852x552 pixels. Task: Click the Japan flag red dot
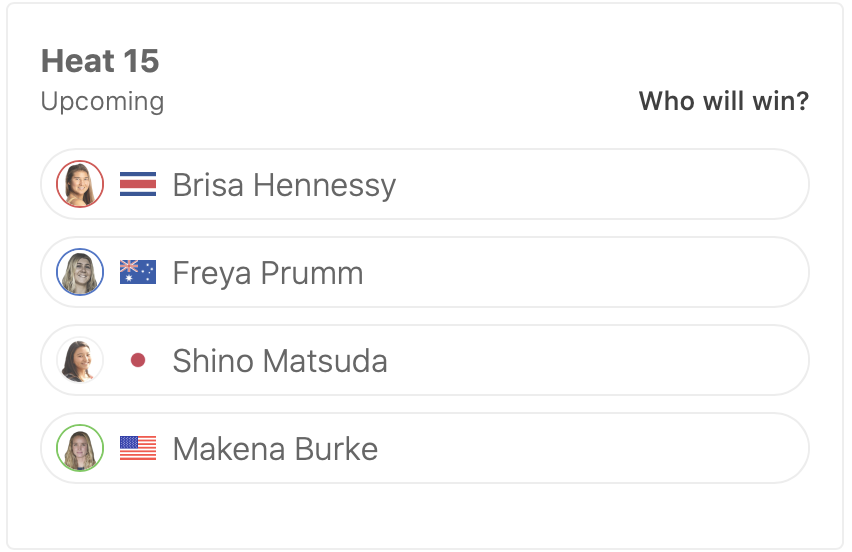point(138,360)
